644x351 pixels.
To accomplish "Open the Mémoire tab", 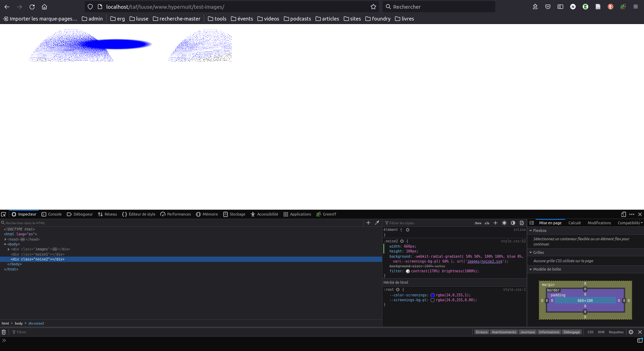I will pyautogui.click(x=207, y=214).
